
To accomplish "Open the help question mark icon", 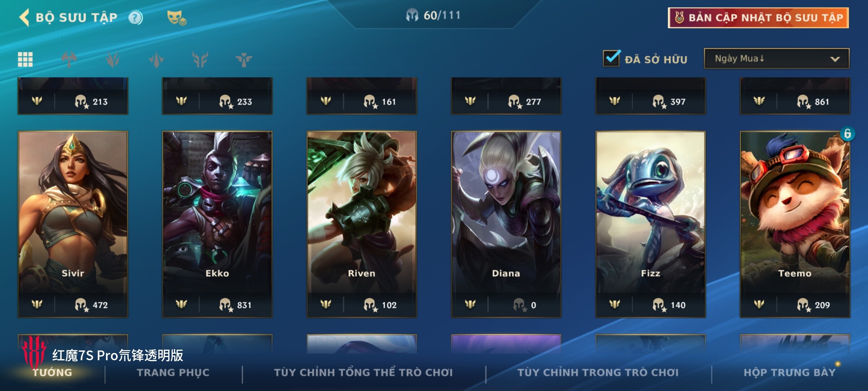I will coord(136,17).
